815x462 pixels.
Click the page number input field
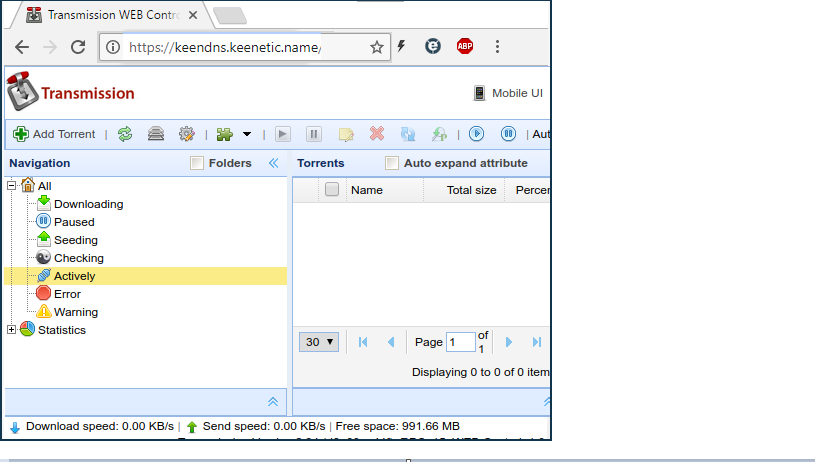click(461, 342)
